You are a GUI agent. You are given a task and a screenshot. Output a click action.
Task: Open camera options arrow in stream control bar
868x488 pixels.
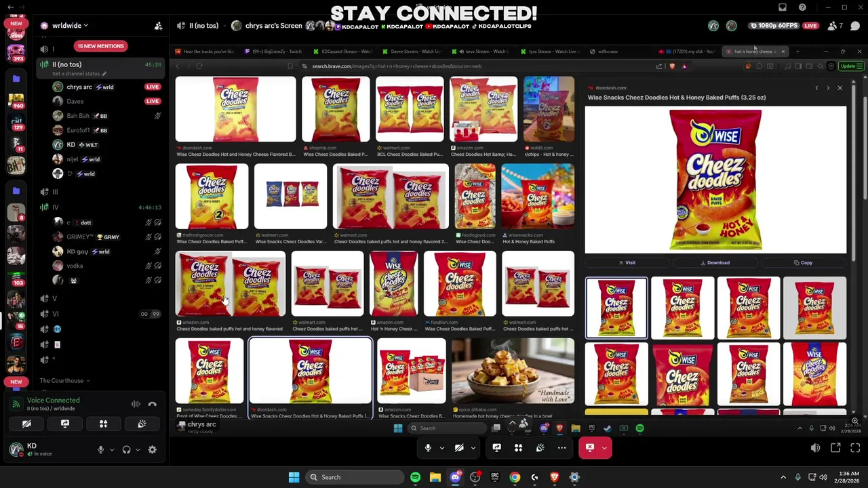coord(473,448)
